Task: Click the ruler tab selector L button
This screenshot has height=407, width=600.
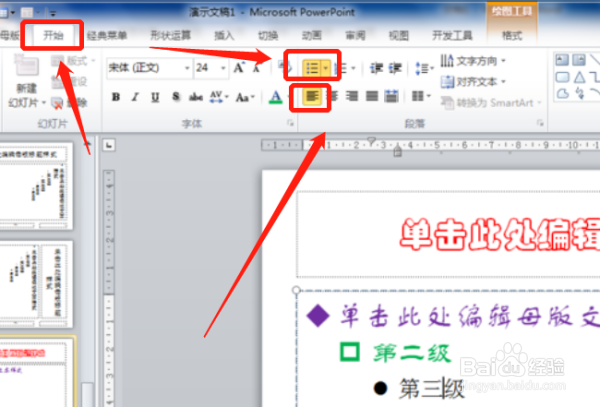Action: (x=109, y=145)
